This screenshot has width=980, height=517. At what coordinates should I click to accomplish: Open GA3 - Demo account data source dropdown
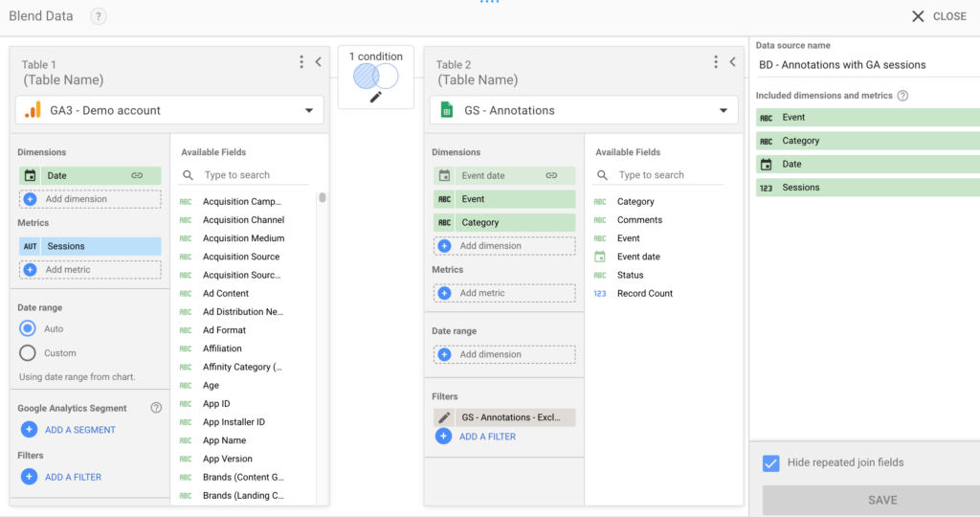point(169,111)
